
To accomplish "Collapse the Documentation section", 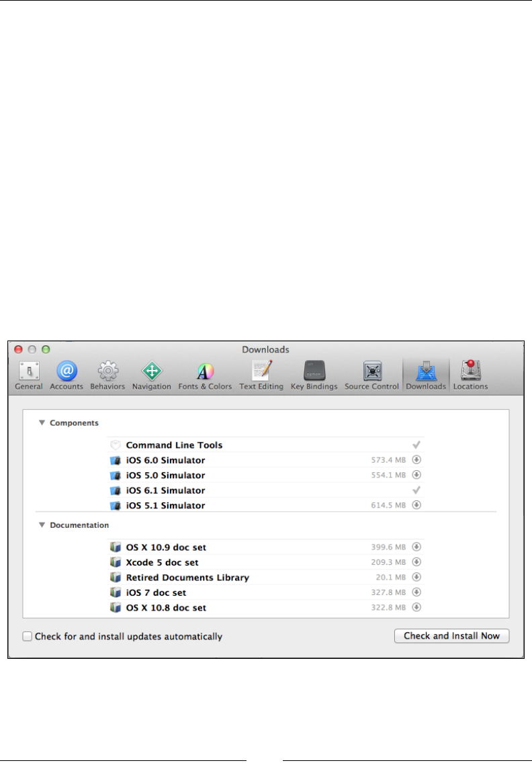I will [42, 525].
